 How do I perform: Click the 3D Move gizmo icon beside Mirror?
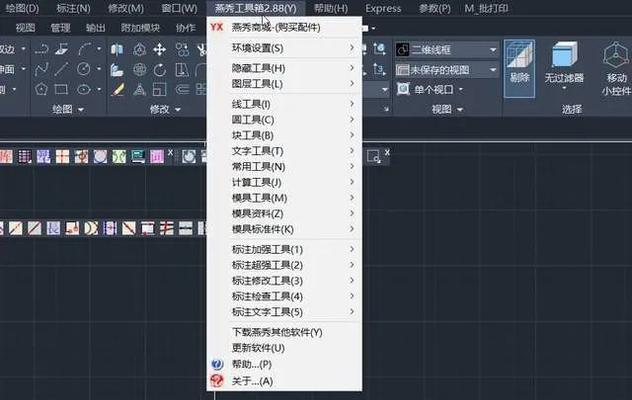(139, 50)
